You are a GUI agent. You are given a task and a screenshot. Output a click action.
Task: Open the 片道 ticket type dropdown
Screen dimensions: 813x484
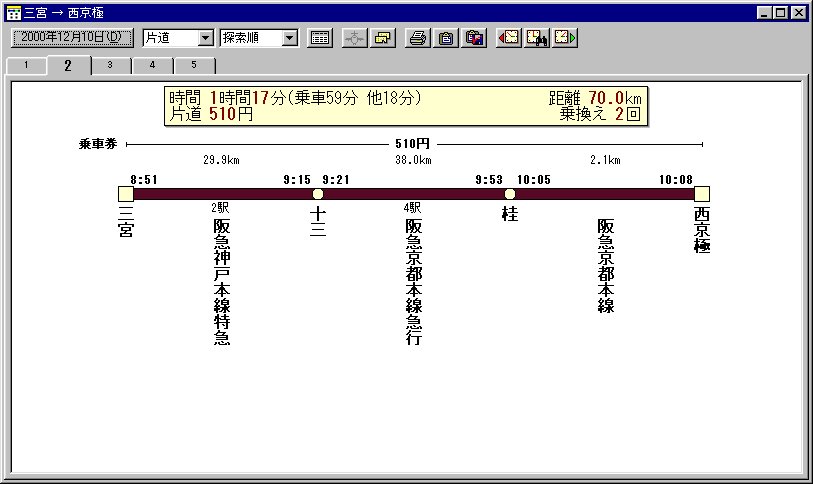tap(178, 38)
